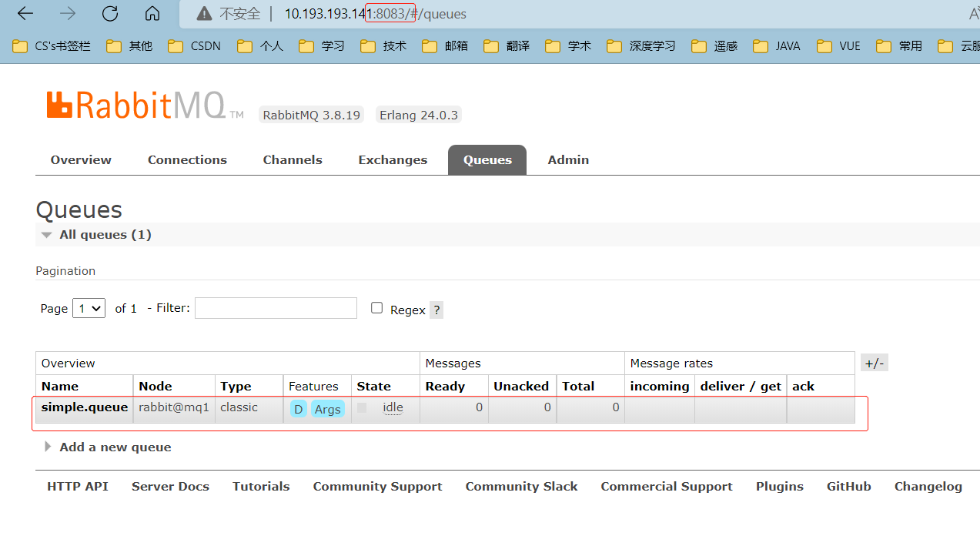Image resolution: width=980 pixels, height=536 pixels.
Task: Click the D durable feature badge
Action: (x=298, y=409)
